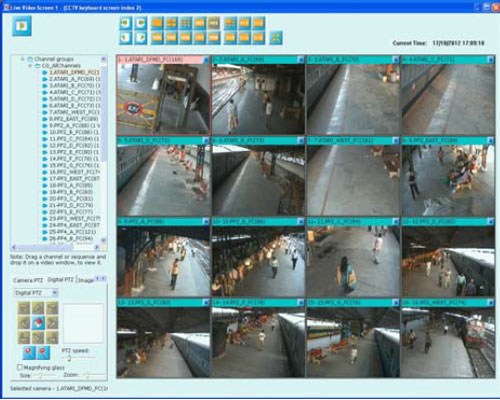The width and height of the screenshot is (500, 400).
Task: Click channel tree horizontal scrollbar left arrow
Action: 14,247
